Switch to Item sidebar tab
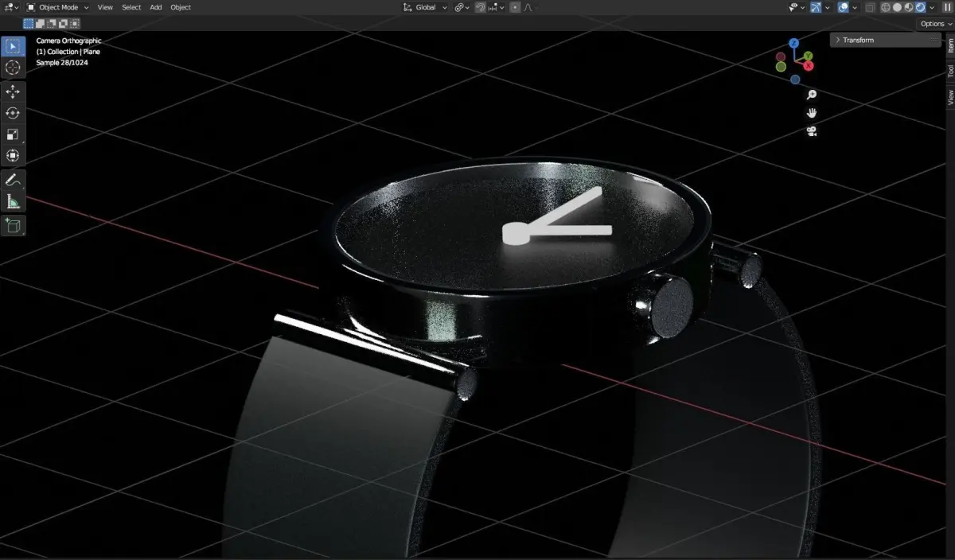 (950, 45)
